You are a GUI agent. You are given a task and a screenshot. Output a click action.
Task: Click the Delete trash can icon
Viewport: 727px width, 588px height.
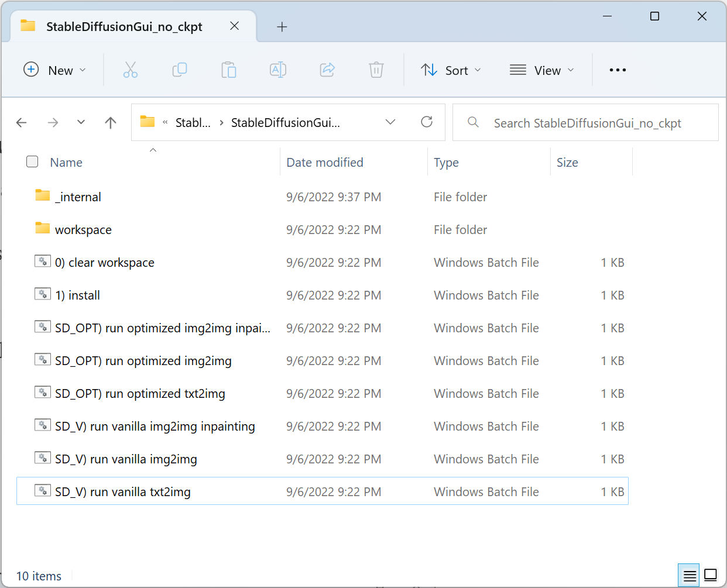pos(376,70)
